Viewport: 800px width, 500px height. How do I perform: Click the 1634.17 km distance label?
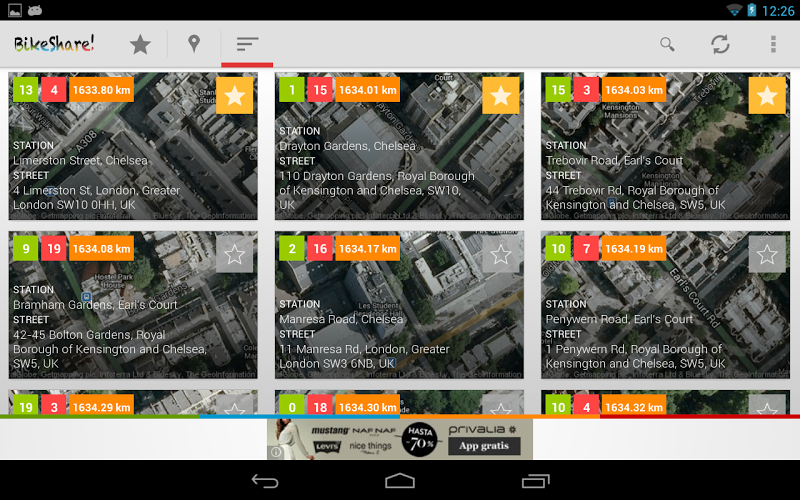pos(368,248)
